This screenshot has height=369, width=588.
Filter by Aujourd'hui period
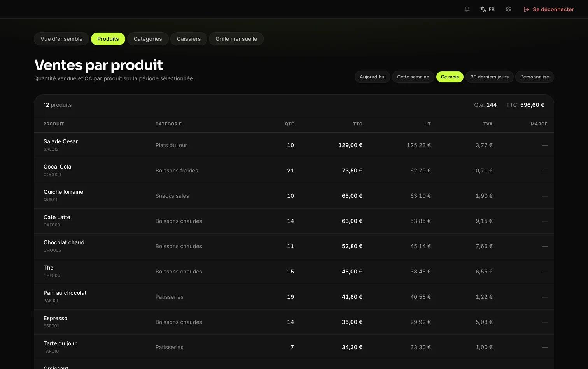pos(373,77)
